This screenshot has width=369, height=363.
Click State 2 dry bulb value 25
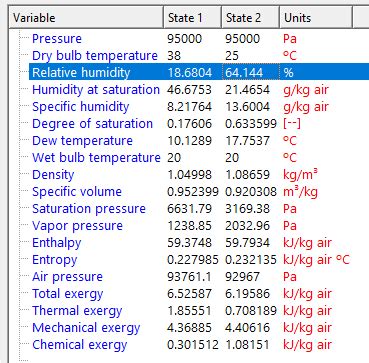tap(232, 56)
